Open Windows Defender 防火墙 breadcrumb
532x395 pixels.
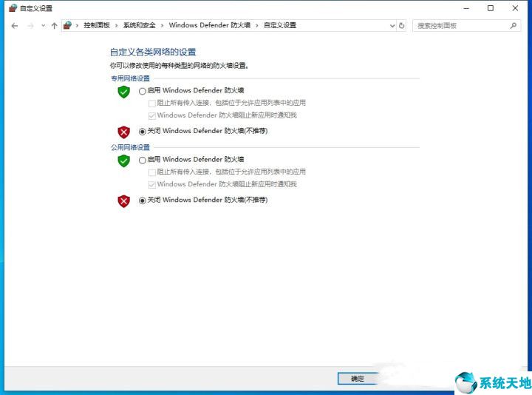210,25
